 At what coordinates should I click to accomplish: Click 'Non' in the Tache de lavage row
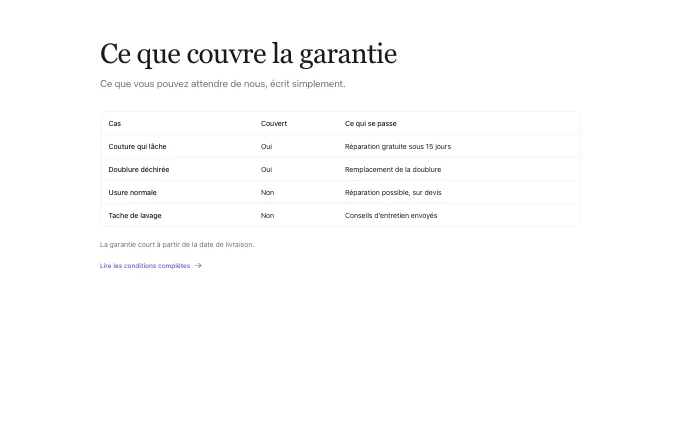pyautogui.click(x=267, y=216)
